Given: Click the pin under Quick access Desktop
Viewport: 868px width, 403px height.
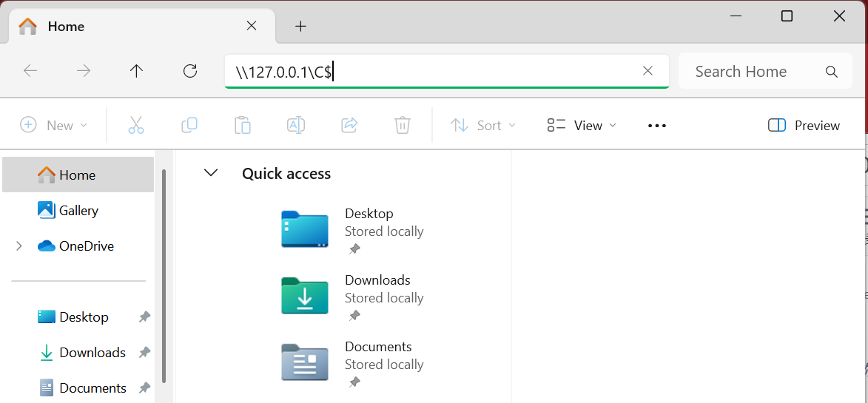Looking at the screenshot, I should click(x=354, y=249).
